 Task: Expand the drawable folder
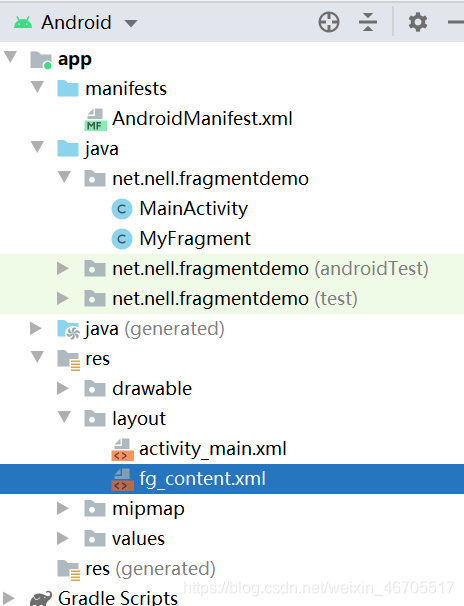click(63, 388)
